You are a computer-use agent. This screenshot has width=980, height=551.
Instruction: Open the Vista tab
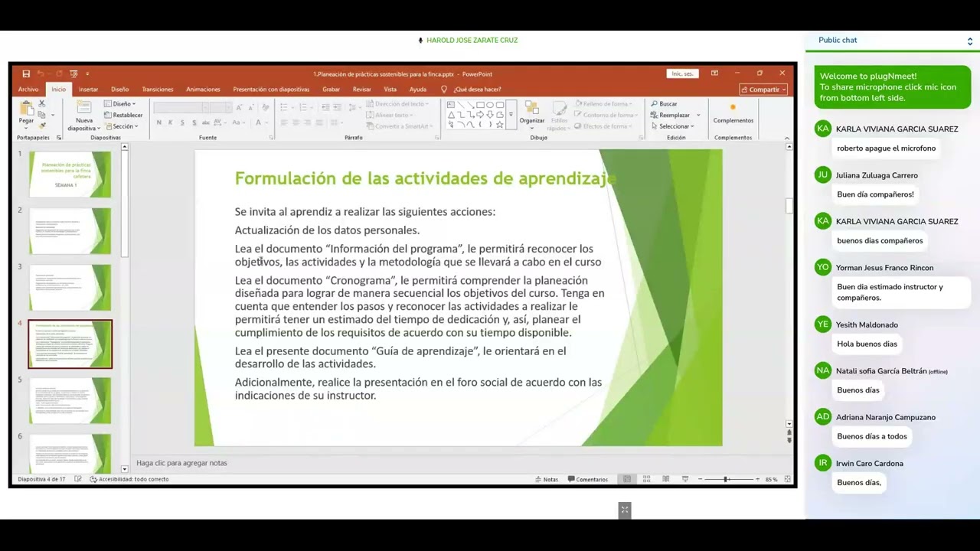pos(390,90)
